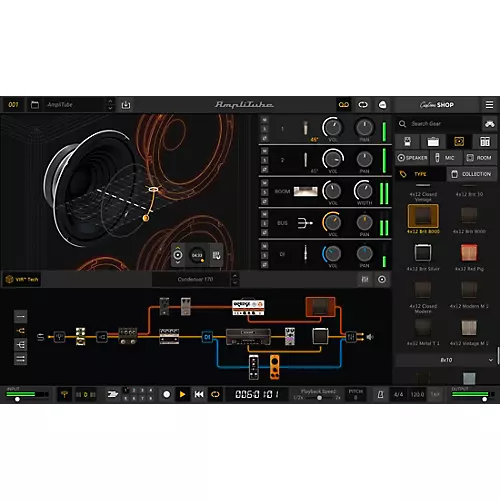Click the rewind to start button
Image resolution: width=500 pixels, height=500 pixels.
pyautogui.click(x=199, y=395)
